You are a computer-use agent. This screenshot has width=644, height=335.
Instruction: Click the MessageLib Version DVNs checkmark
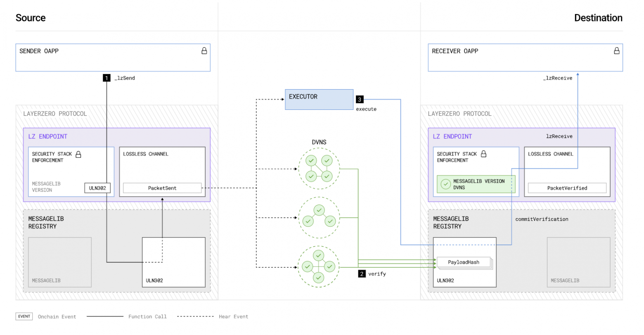[x=445, y=184]
